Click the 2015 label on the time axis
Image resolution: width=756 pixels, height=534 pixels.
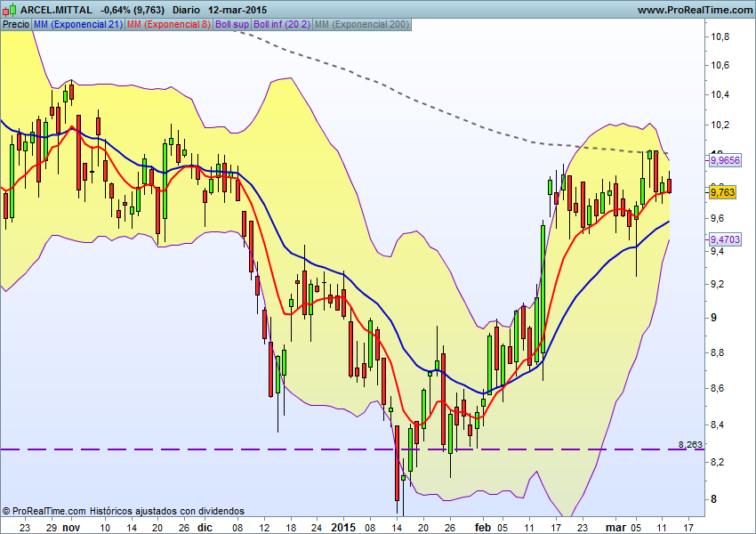pyautogui.click(x=342, y=526)
